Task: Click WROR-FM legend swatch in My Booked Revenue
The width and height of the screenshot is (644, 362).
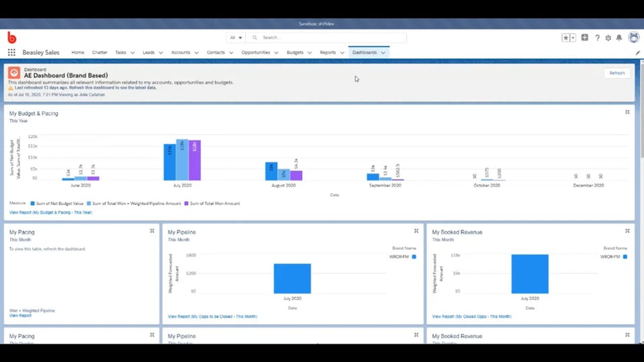Action: click(625, 257)
